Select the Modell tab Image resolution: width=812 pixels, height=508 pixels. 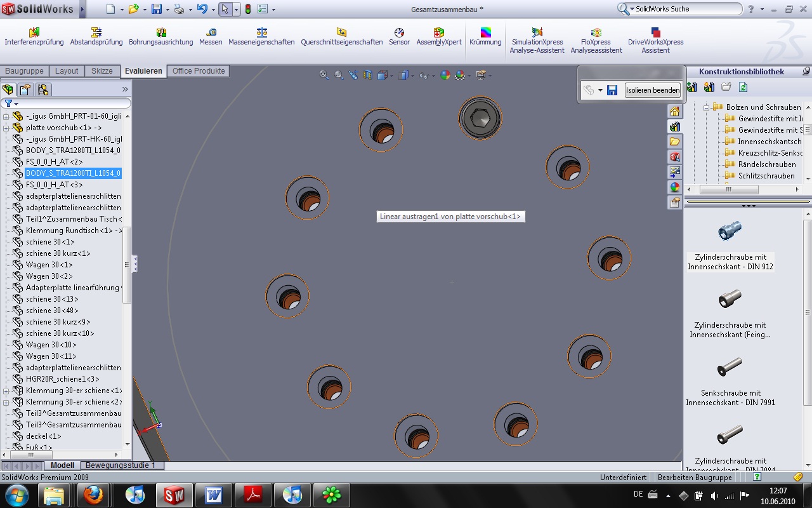click(x=63, y=465)
